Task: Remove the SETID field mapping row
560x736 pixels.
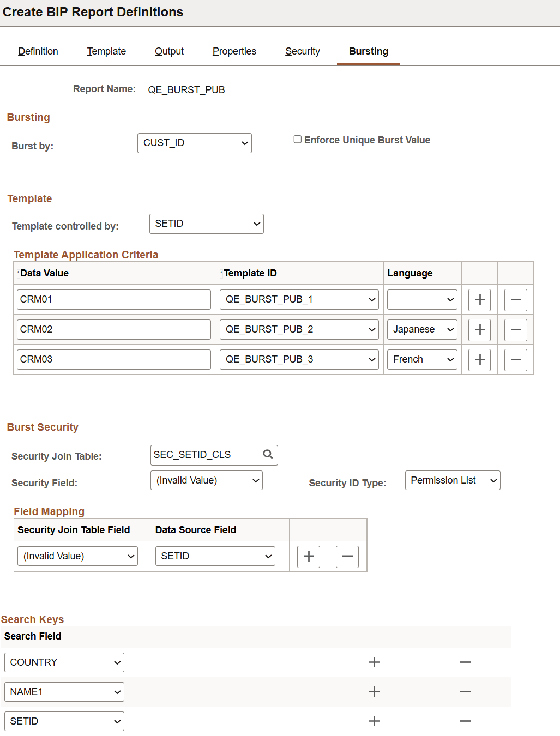Action: (347, 556)
